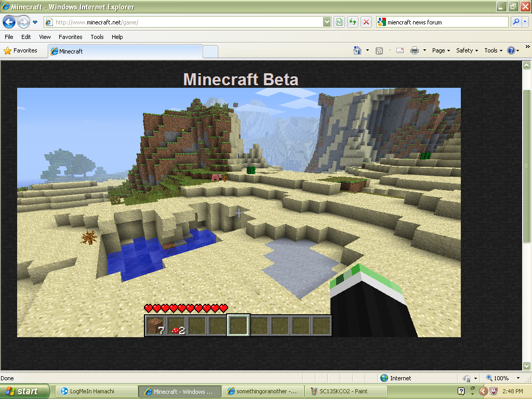The image size is (532, 399).
Task: Click the red Stop loading icon
Action: pyautogui.click(x=366, y=22)
